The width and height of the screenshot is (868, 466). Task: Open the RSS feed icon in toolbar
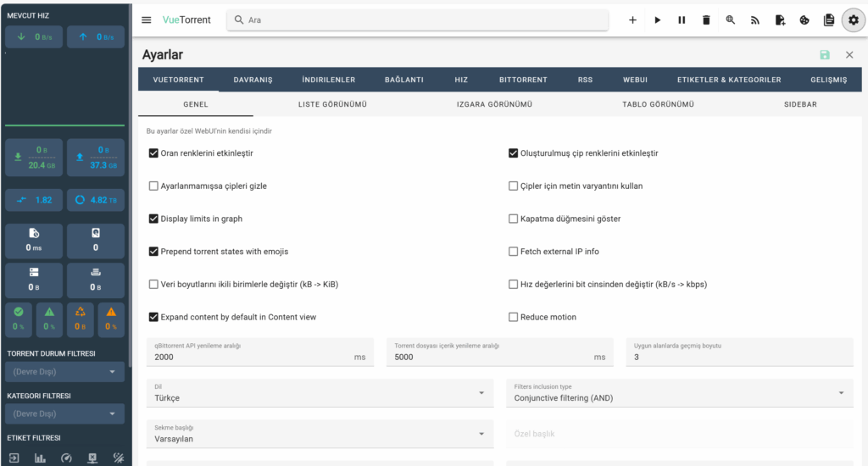click(755, 20)
